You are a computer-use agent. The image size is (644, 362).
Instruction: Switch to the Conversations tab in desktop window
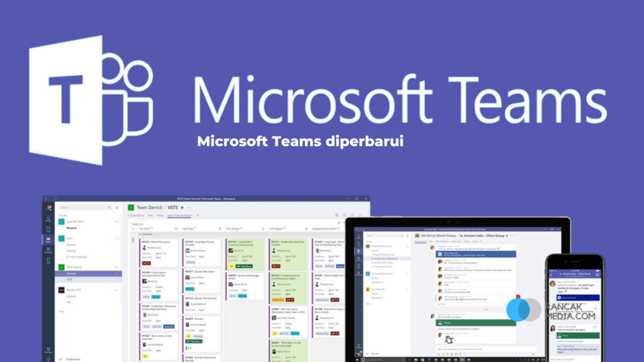point(136,216)
